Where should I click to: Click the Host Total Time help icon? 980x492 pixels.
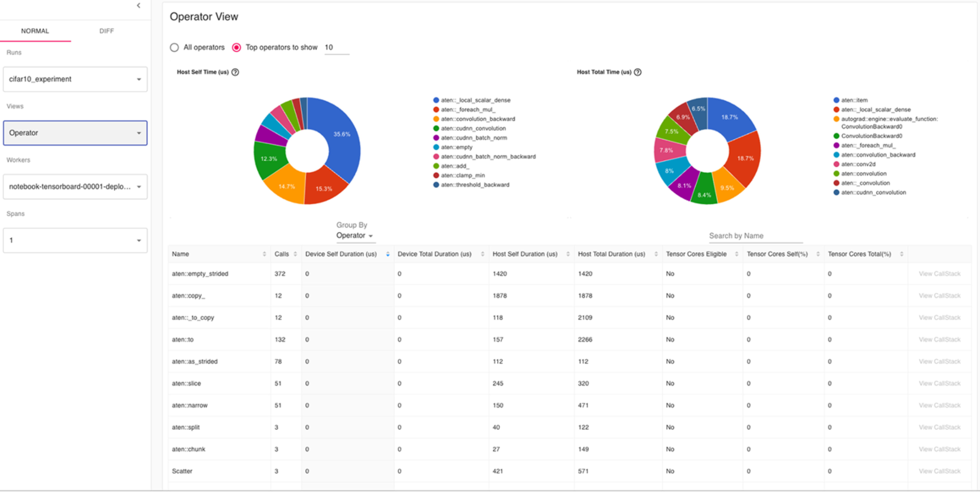638,72
